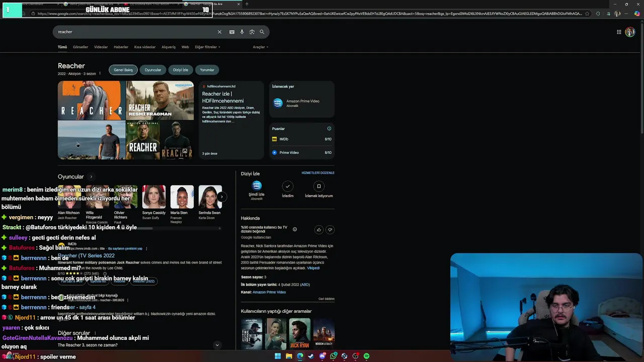Open a new browser tab with plus

click(247, 4)
